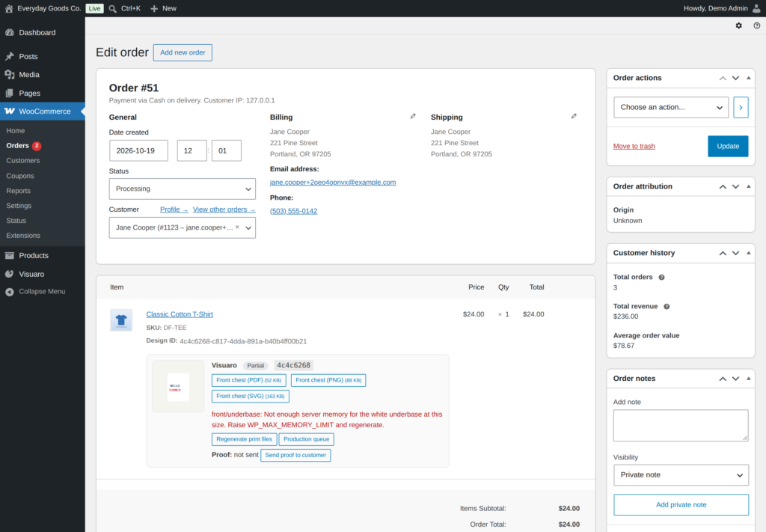Edit billing address with the pencil icon
Viewport: 766px width, 532px height.
click(x=413, y=116)
